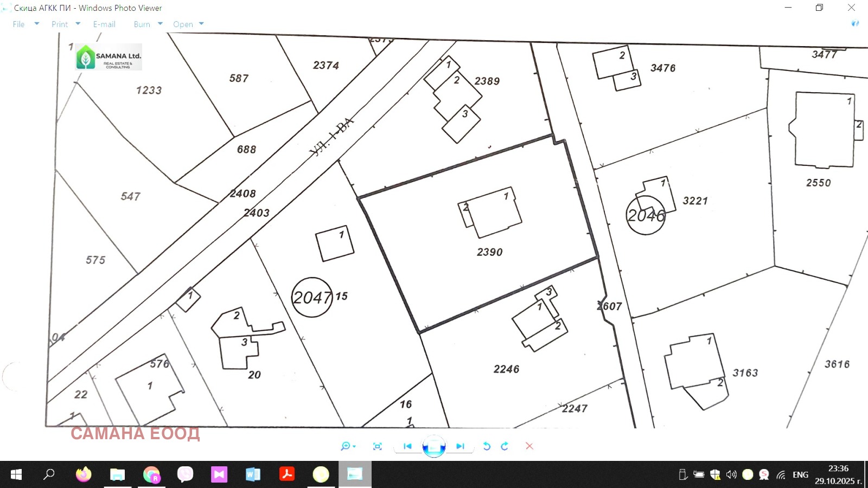Screen dimensions: 868x488
Task: Go to the next image
Action: 460,446
